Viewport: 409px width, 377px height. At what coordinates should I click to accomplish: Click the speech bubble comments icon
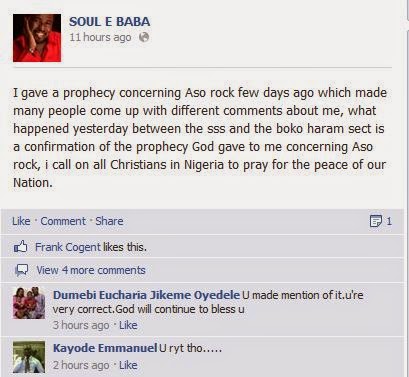click(22, 270)
